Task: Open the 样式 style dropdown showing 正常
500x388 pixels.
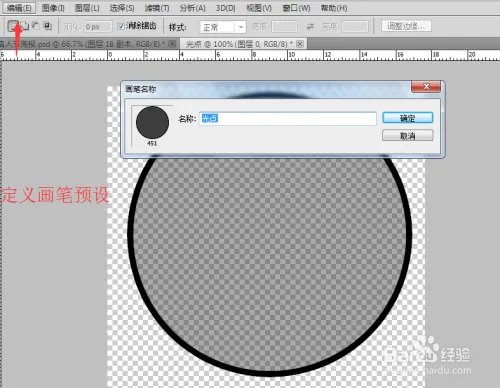Action: [223, 27]
